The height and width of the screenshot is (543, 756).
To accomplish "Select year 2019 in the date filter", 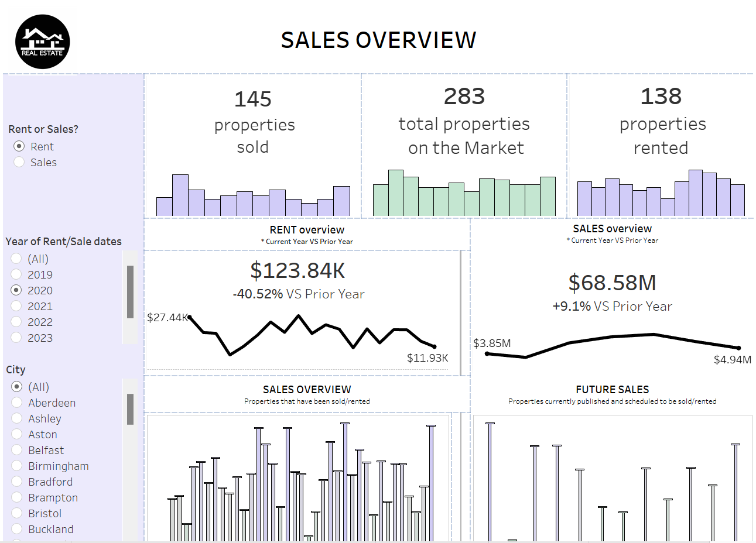I will coord(16,274).
